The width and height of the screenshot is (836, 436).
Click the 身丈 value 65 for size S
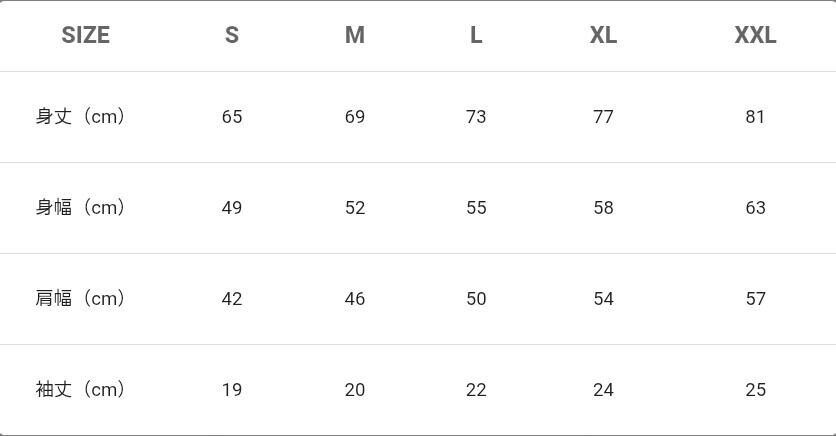point(232,117)
